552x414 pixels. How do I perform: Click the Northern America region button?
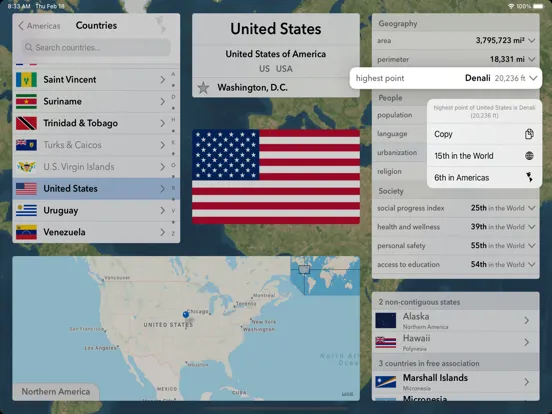pos(56,391)
